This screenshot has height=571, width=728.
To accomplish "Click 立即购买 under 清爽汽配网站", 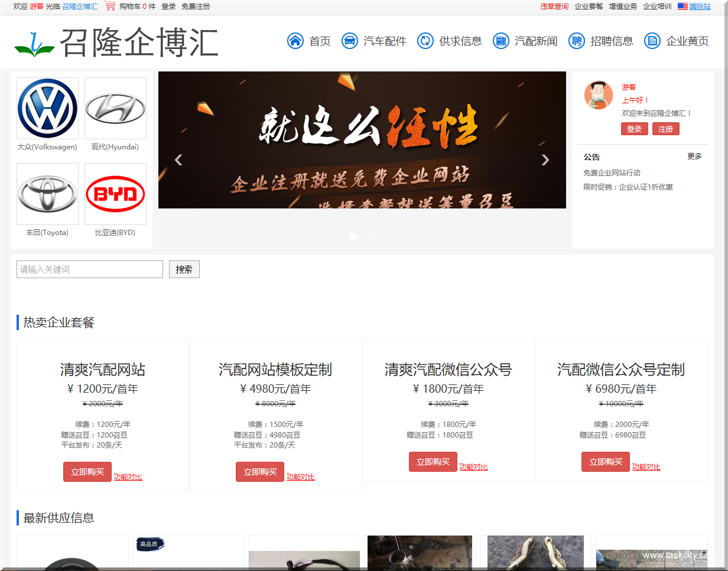I will [x=87, y=472].
